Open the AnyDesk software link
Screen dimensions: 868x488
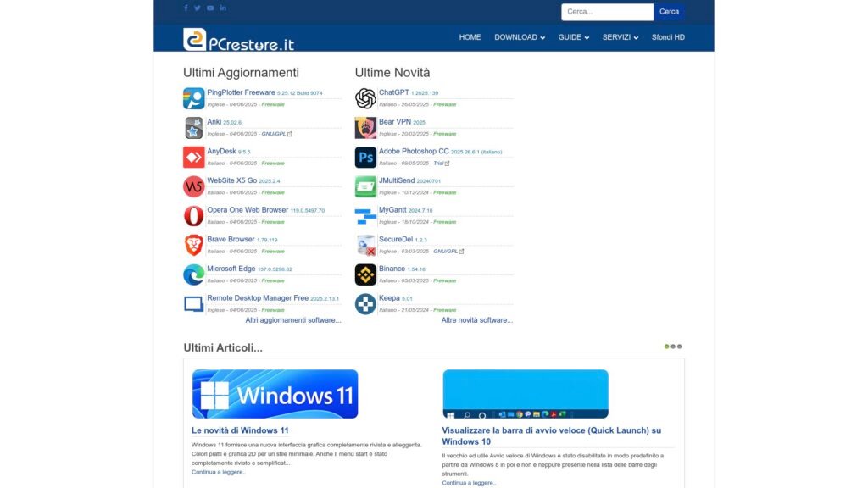pyautogui.click(x=221, y=151)
